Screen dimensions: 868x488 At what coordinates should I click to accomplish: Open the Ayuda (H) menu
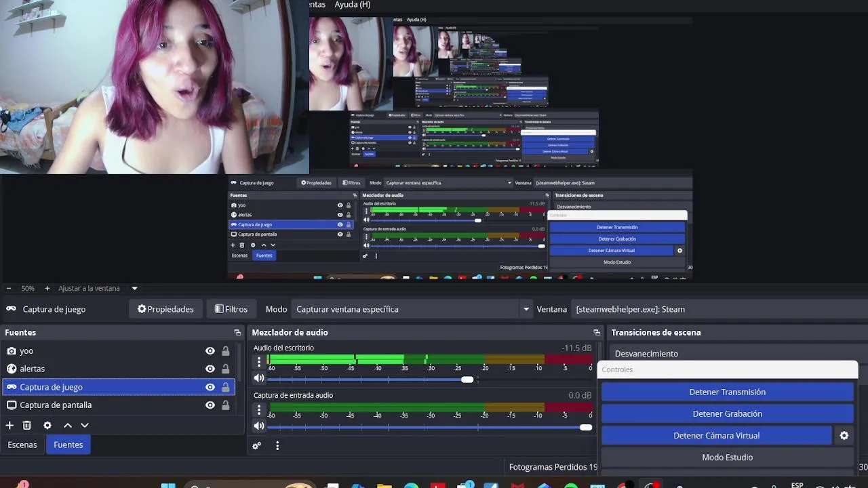point(352,5)
